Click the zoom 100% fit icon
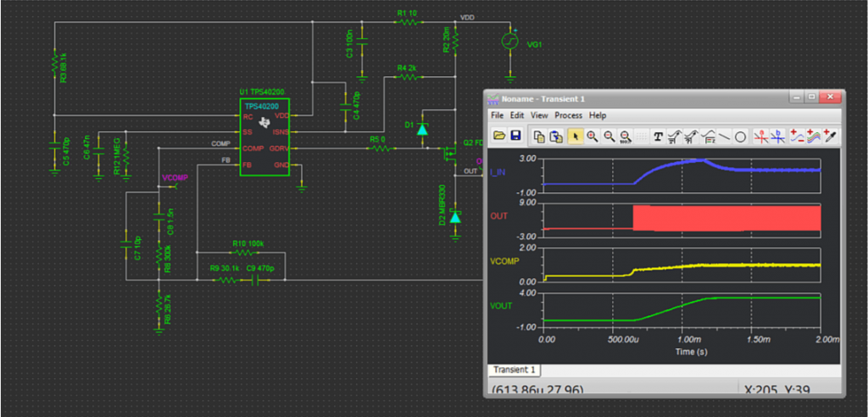868x417 pixels. [x=626, y=136]
